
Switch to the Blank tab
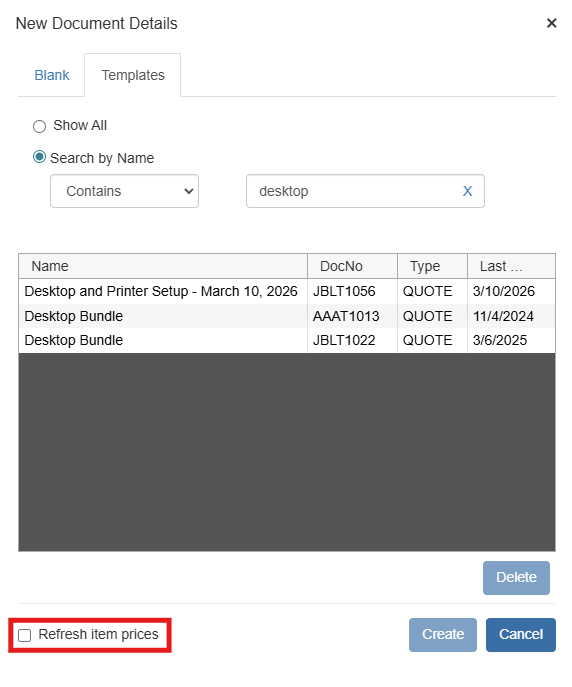pos(52,75)
